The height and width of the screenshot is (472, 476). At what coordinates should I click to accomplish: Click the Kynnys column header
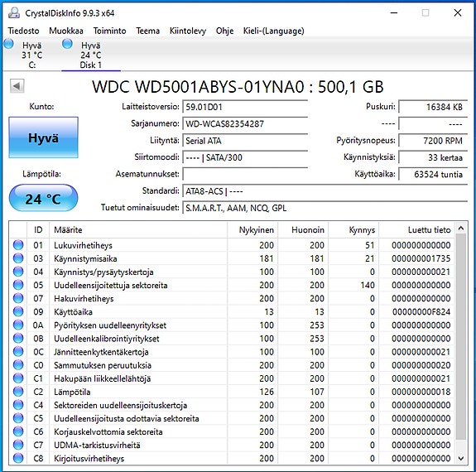(x=353, y=230)
